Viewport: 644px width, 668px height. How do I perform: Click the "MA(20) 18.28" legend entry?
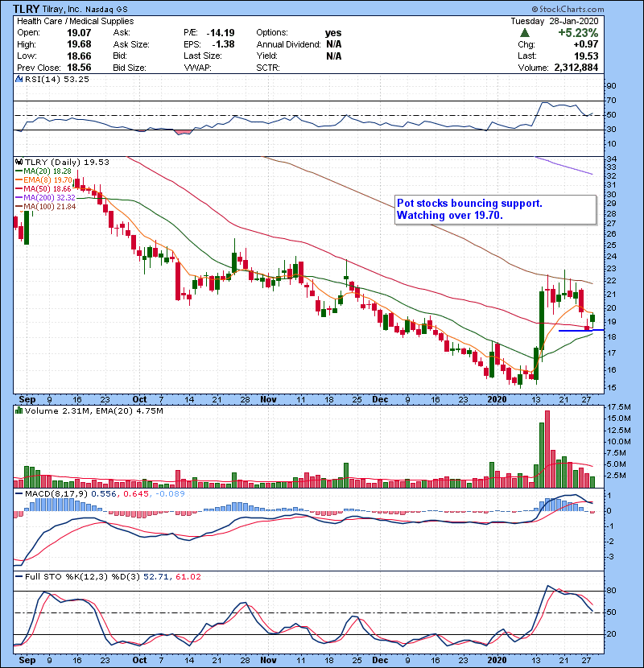click(x=47, y=171)
